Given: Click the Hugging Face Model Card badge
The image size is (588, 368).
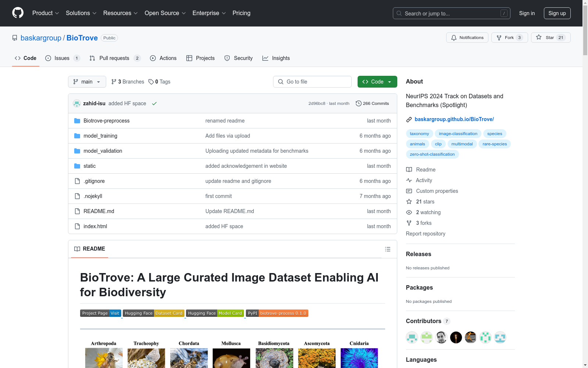Looking at the screenshot, I should [x=215, y=313].
